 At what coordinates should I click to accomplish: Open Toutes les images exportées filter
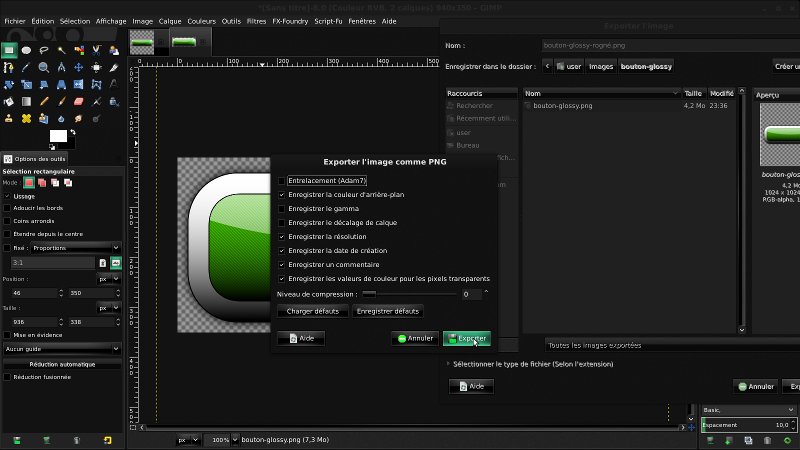coord(672,345)
